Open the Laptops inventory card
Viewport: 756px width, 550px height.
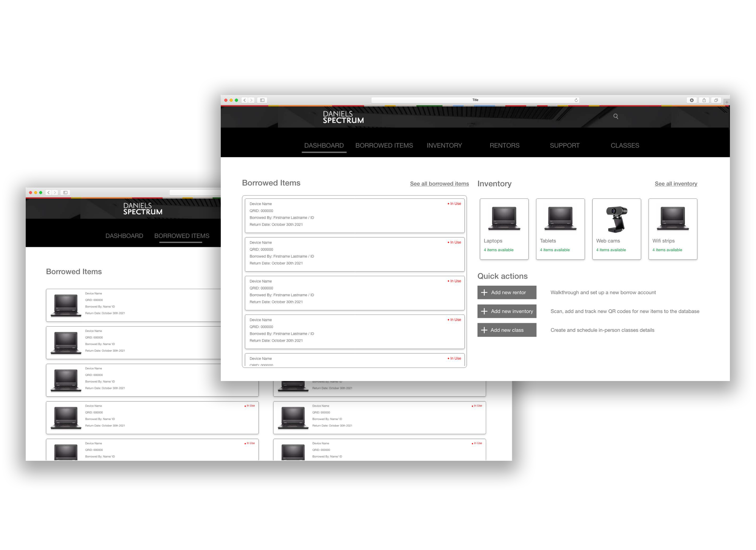tap(504, 229)
